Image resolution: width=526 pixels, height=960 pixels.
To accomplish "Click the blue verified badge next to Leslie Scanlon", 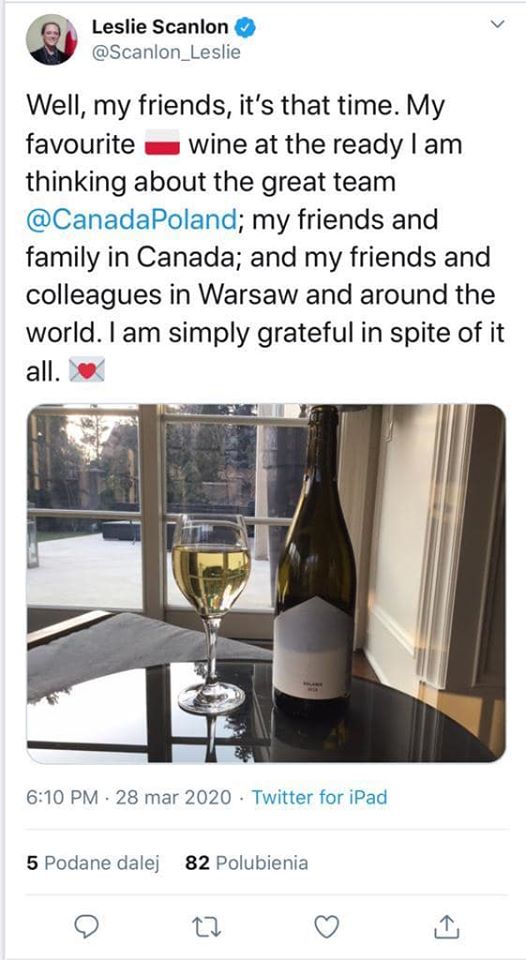I will (x=246, y=28).
